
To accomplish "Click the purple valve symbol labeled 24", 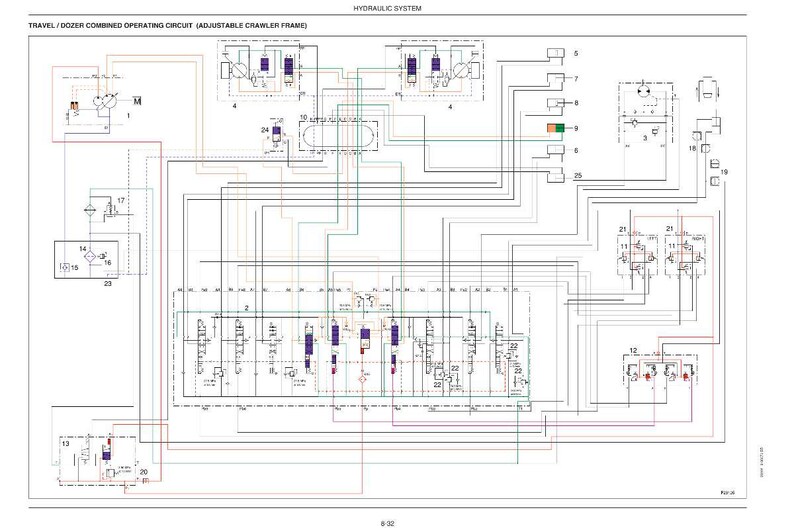I will coord(276,133).
